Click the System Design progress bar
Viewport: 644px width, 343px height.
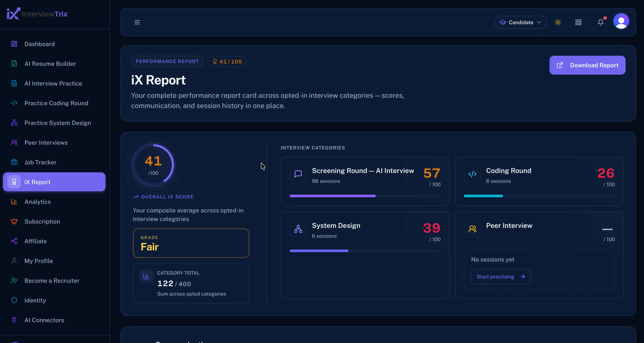tap(365, 251)
